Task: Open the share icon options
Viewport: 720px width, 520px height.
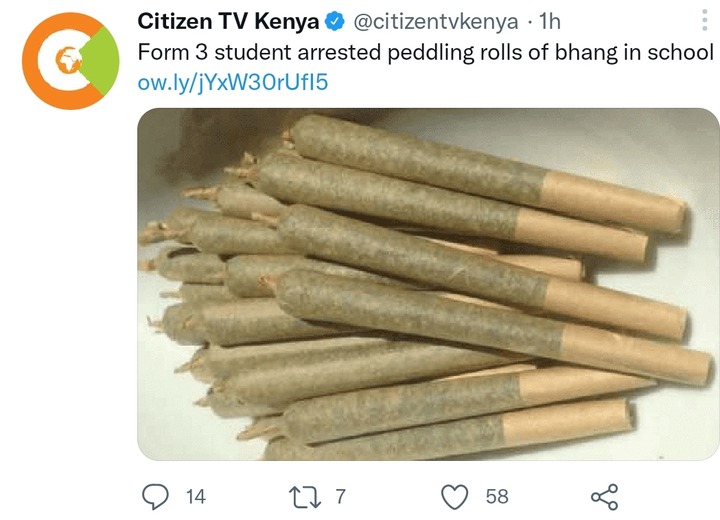Action: tap(605, 497)
